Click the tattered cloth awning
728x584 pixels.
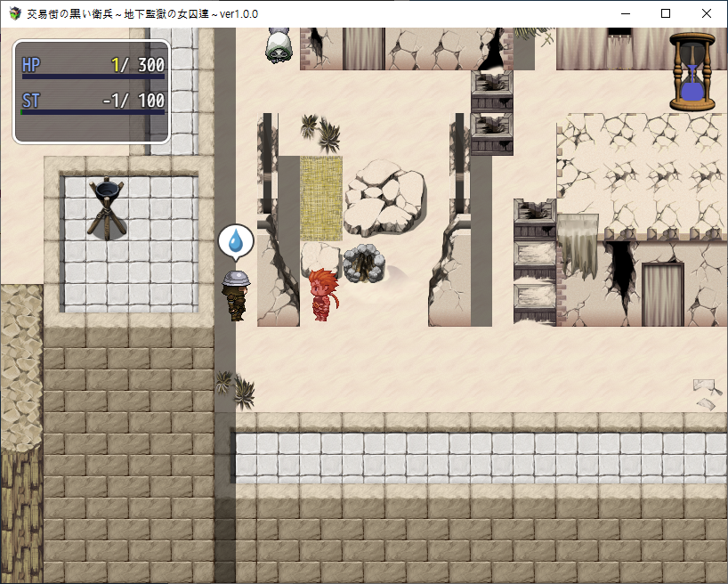(578, 247)
